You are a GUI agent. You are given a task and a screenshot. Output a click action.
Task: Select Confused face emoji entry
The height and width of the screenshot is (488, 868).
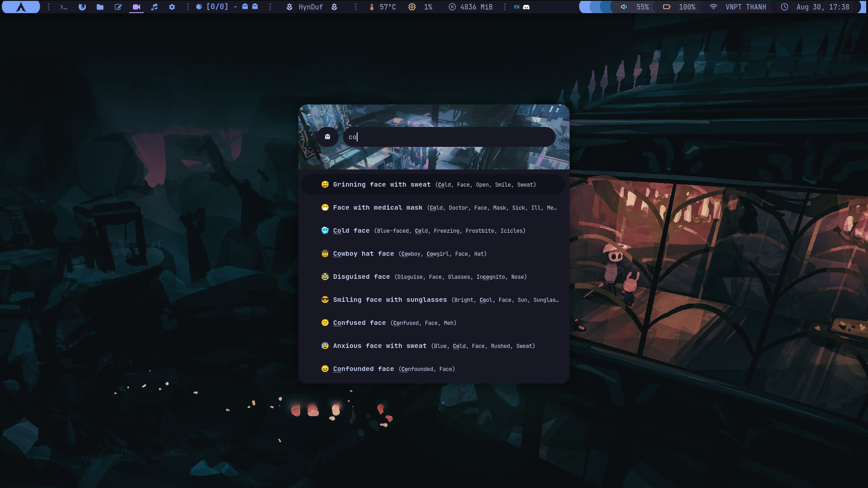433,323
